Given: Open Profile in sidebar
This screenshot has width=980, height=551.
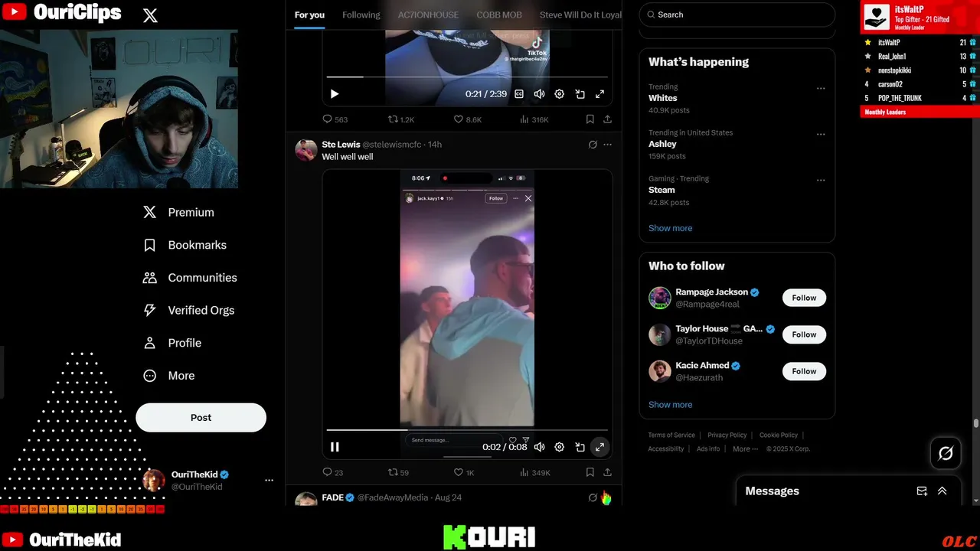Looking at the screenshot, I should [172, 343].
